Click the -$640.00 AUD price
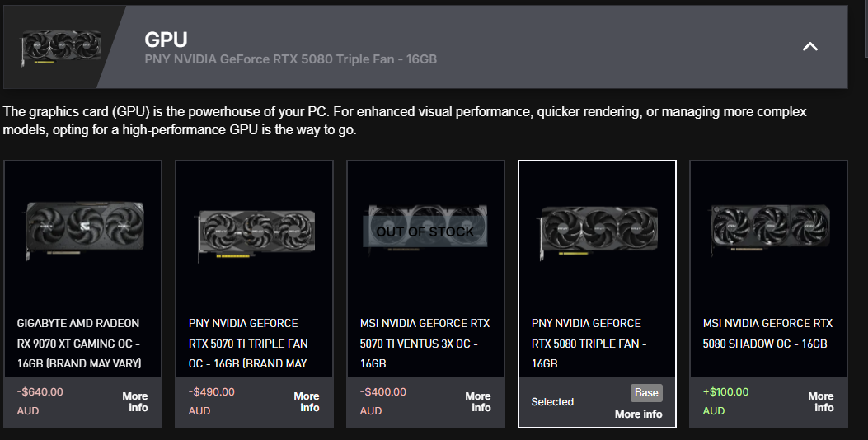Viewport: 868px width, 440px height. (x=40, y=401)
